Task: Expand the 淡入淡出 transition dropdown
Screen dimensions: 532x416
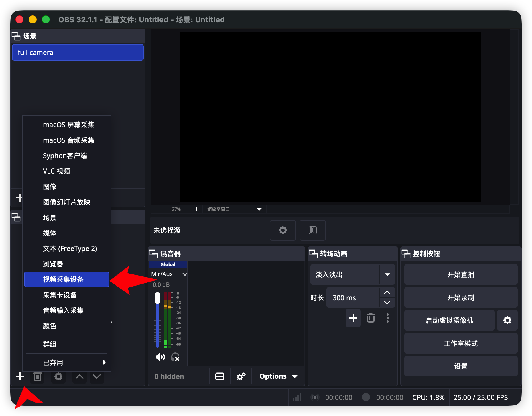Action: (x=387, y=274)
